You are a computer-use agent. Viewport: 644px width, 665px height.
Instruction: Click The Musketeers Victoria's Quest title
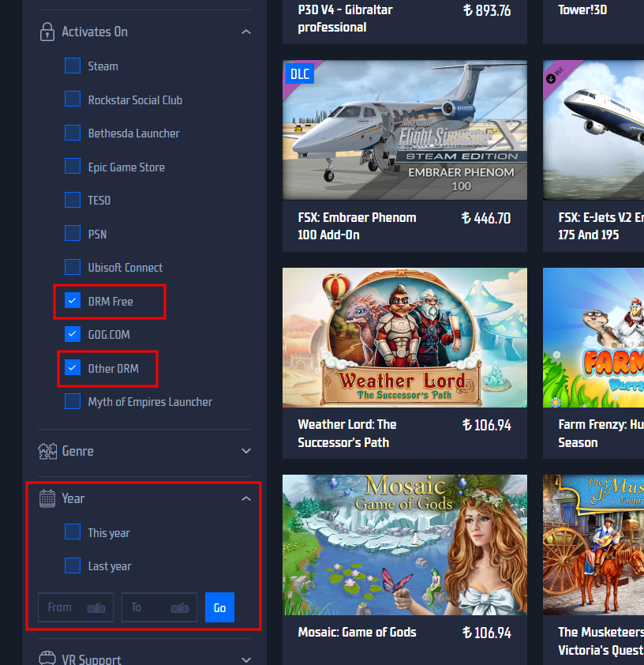601,641
